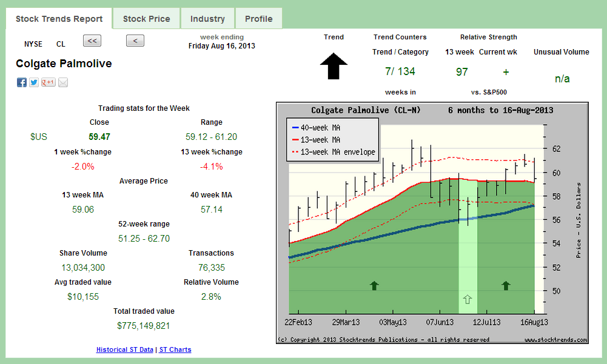Click the 1 week change -2.0%
607x364 pixels.
coord(83,167)
